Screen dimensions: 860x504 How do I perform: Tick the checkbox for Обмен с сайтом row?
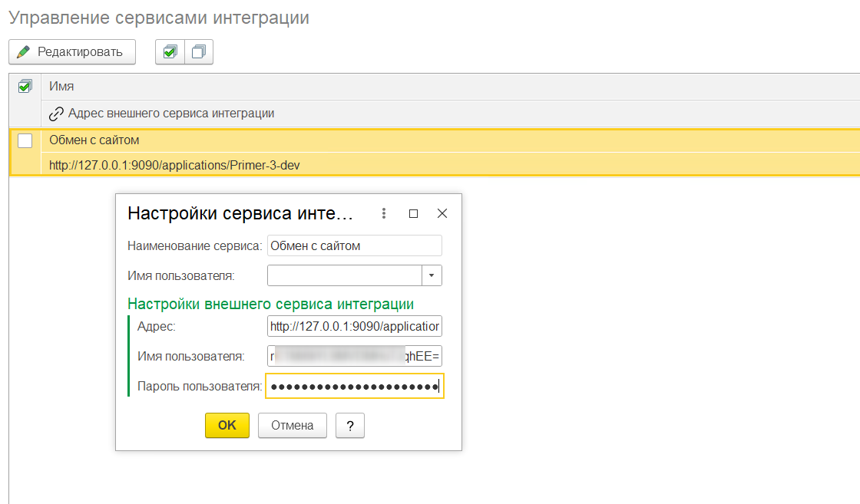coord(25,140)
